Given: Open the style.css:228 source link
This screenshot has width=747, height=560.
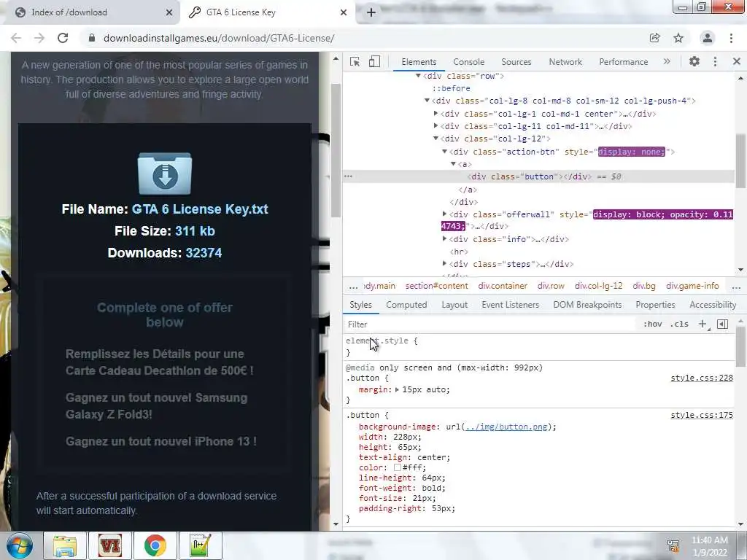Looking at the screenshot, I should point(702,378).
